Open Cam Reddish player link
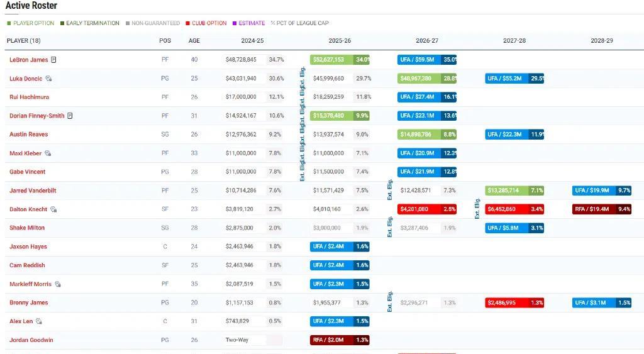Image resolution: width=644 pixels, height=354 pixels. [x=27, y=265]
